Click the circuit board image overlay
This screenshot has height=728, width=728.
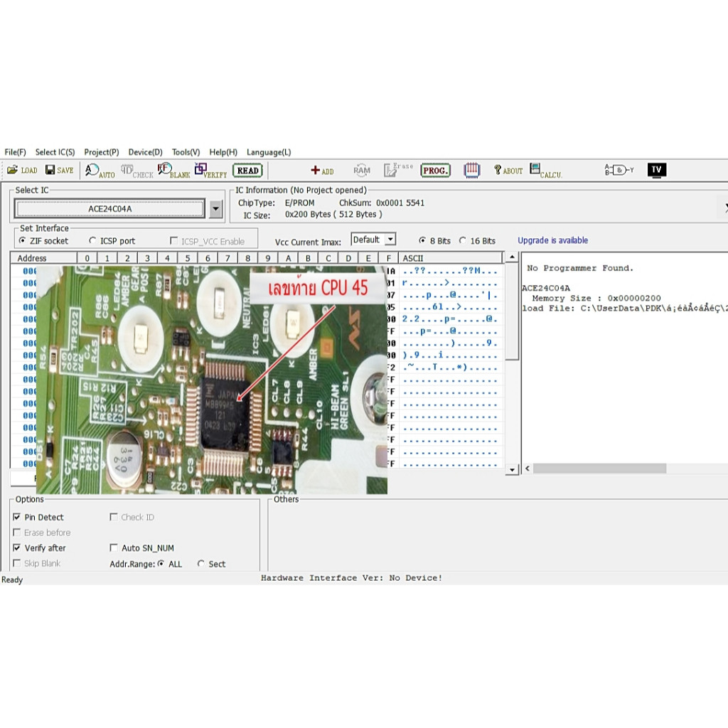pyautogui.click(x=212, y=380)
